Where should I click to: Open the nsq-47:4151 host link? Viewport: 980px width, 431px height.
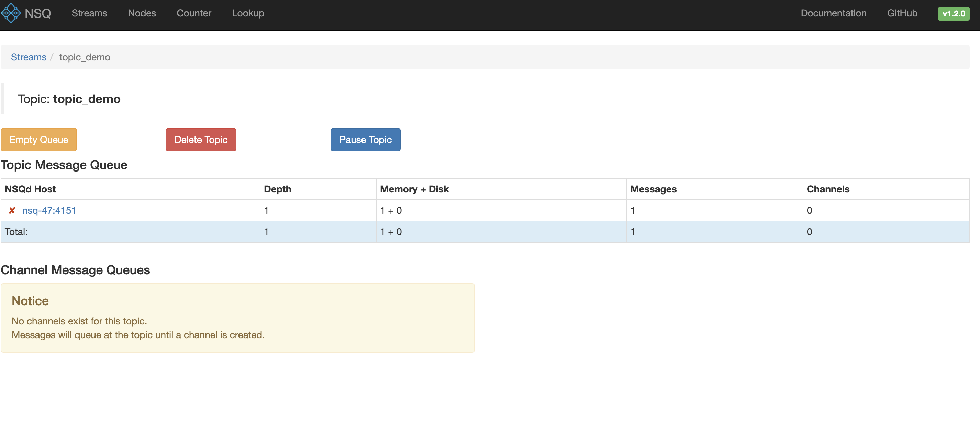point(49,210)
